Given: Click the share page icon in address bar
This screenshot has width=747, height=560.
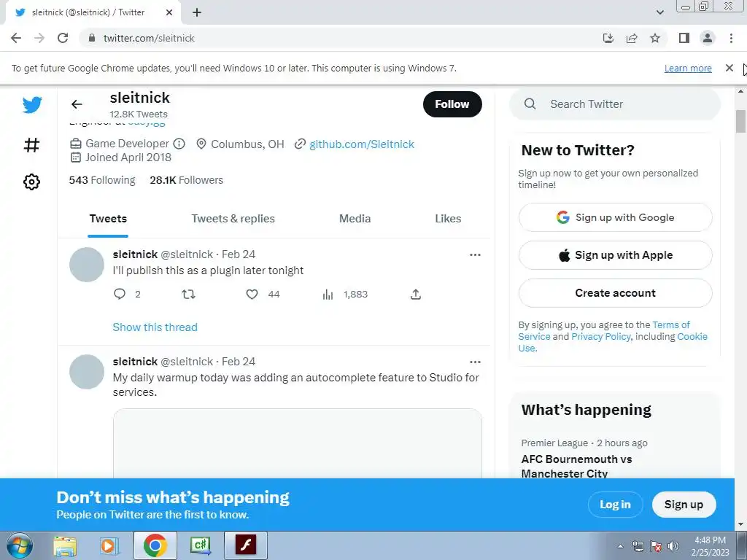Looking at the screenshot, I should [632, 38].
